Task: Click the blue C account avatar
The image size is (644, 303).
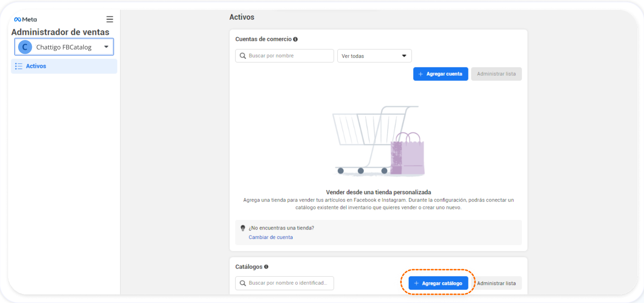Action: click(25, 47)
